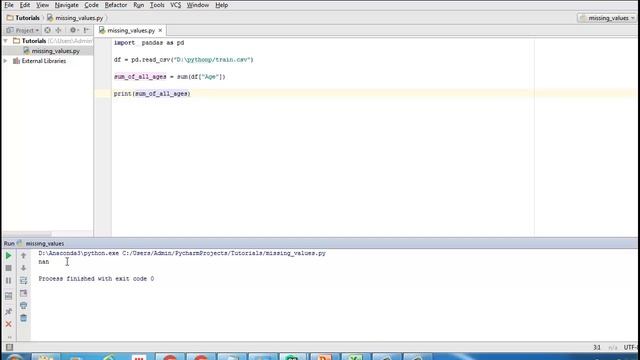This screenshot has width=640, height=360.
Task: Expand External Libraries node
Action: (x=6, y=61)
